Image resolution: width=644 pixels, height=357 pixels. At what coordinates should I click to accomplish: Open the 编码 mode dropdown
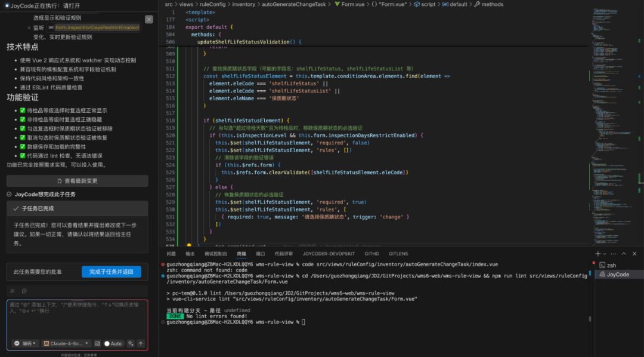(26, 343)
